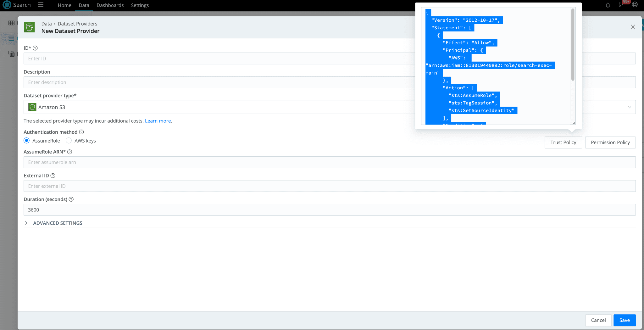Click help icon beside Duration (seconds)
The height and width of the screenshot is (330, 644).
pos(71,199)
